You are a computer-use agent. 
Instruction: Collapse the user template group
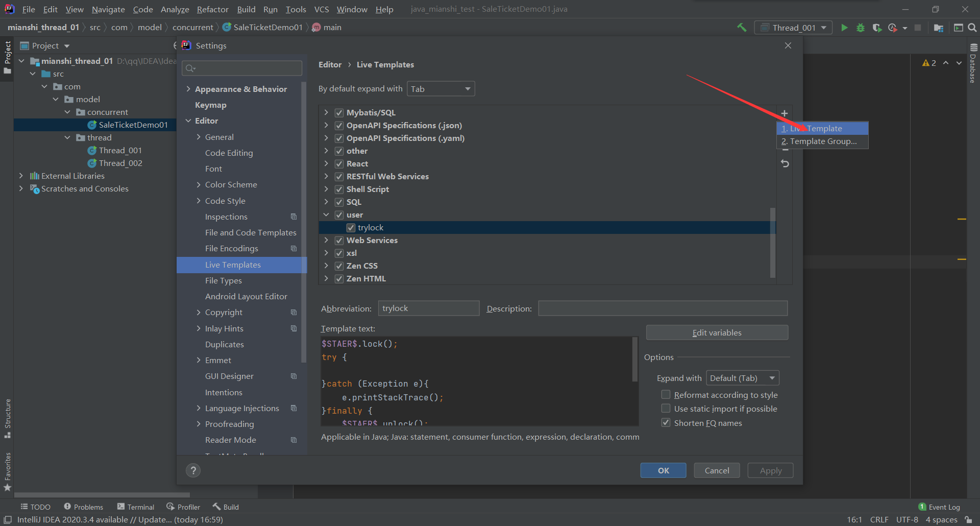point(326,214)
